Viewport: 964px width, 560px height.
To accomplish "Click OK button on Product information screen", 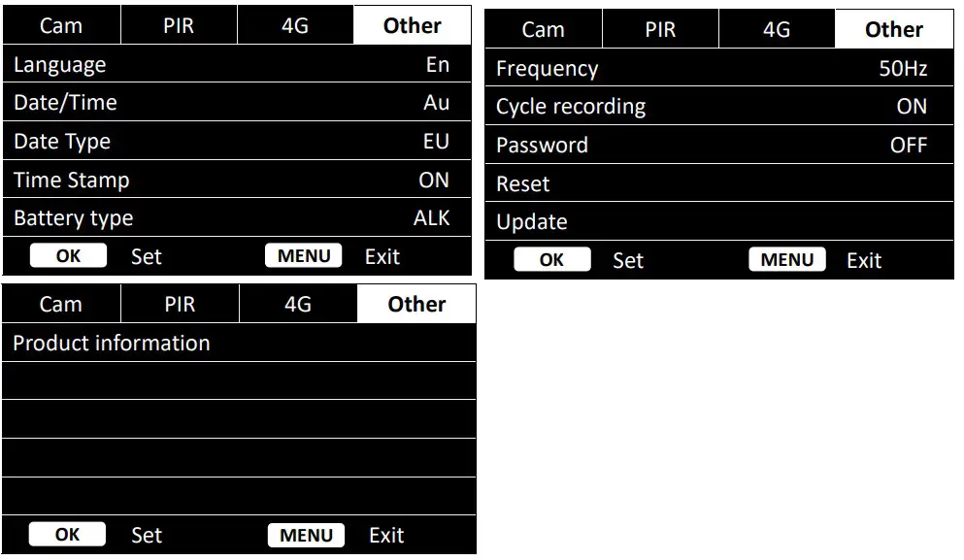I will click(67, 535).
